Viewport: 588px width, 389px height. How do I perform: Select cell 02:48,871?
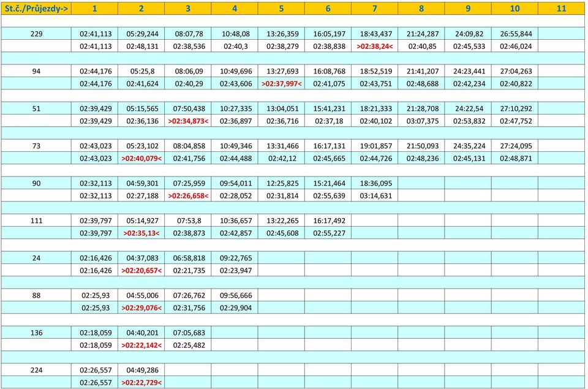[516, 158]
